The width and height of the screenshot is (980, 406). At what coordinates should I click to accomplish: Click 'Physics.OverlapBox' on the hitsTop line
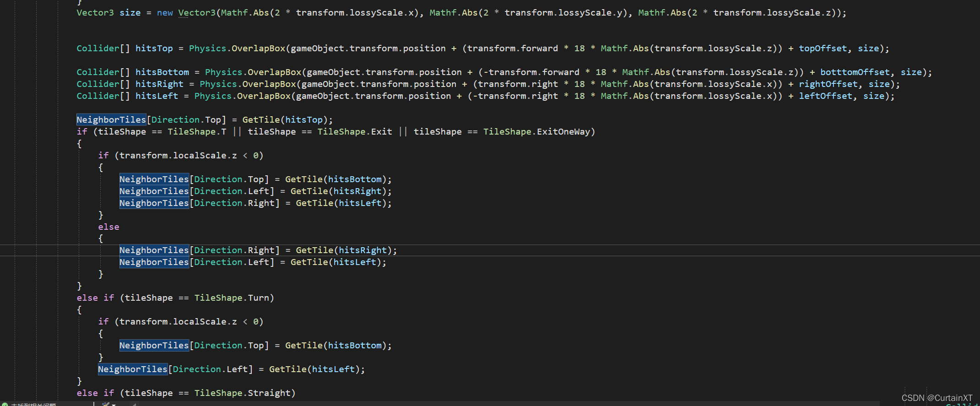(x=237, y=49)
